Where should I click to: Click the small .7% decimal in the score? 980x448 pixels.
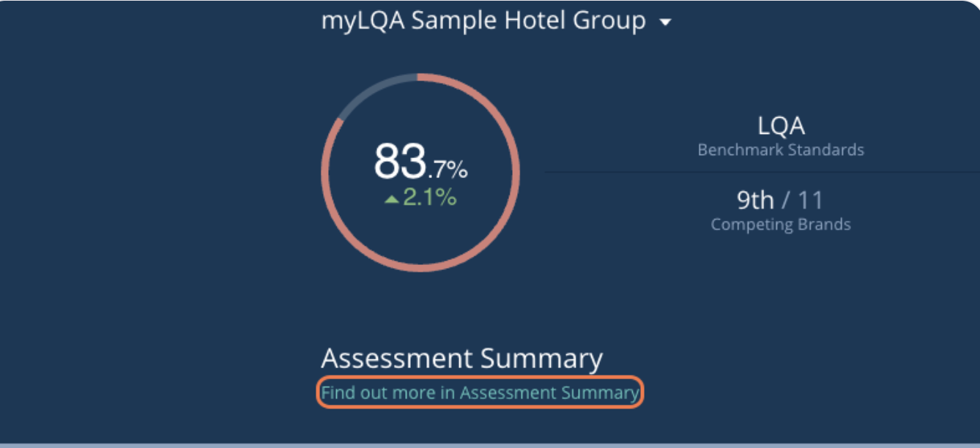point(447,170)
